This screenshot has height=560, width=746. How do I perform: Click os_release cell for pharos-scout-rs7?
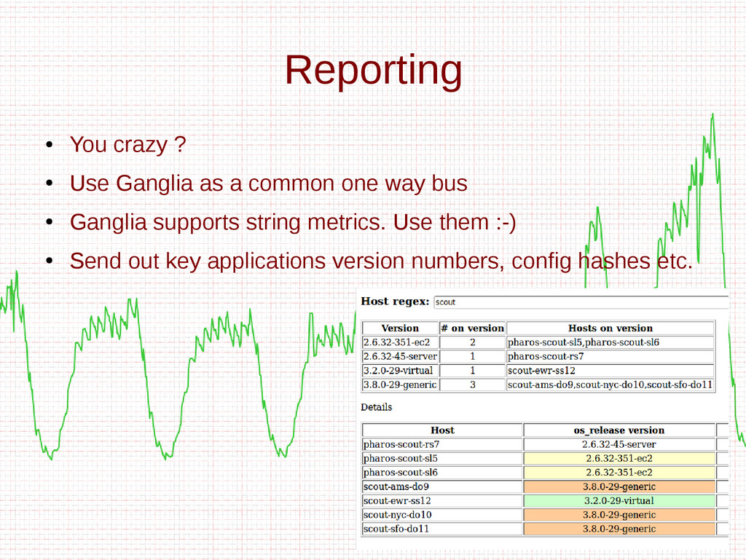coord(619,444)
